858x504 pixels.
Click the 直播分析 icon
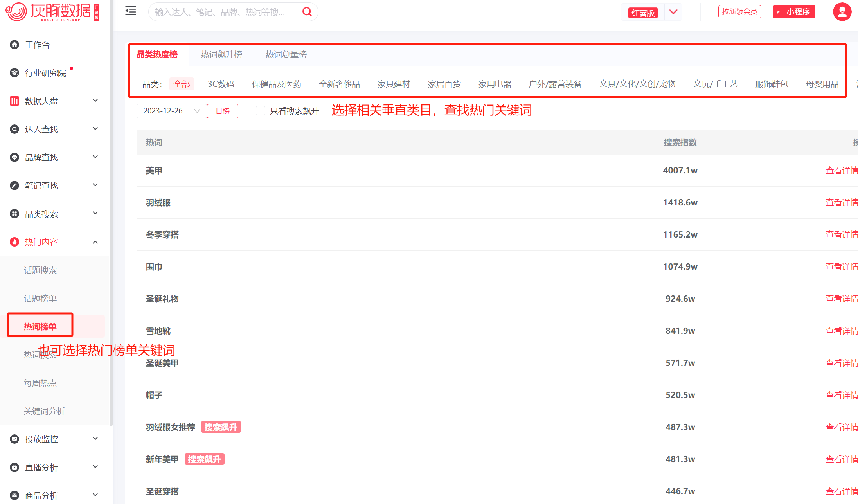coord(14,467)
